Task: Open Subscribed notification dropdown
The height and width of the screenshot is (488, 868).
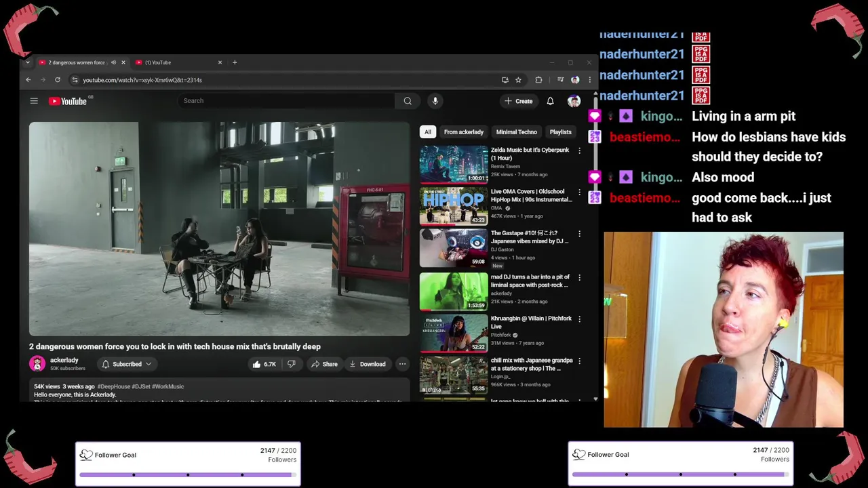Action: point(127,364)
